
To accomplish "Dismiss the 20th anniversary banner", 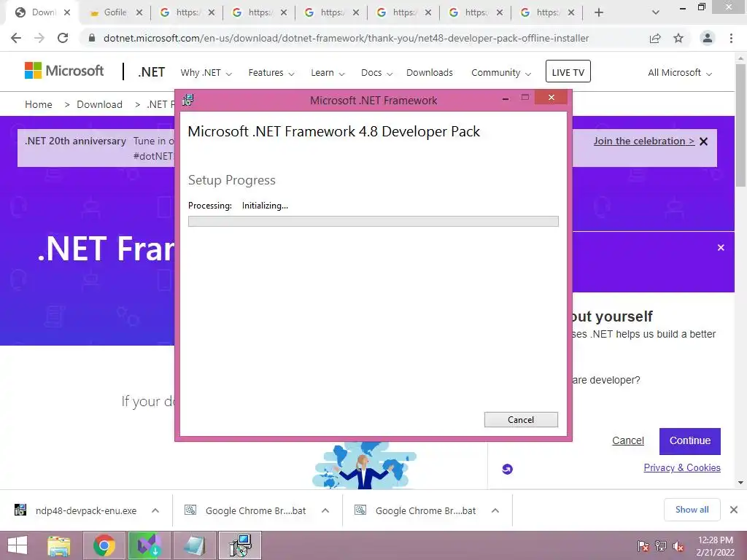I will 704,141.
